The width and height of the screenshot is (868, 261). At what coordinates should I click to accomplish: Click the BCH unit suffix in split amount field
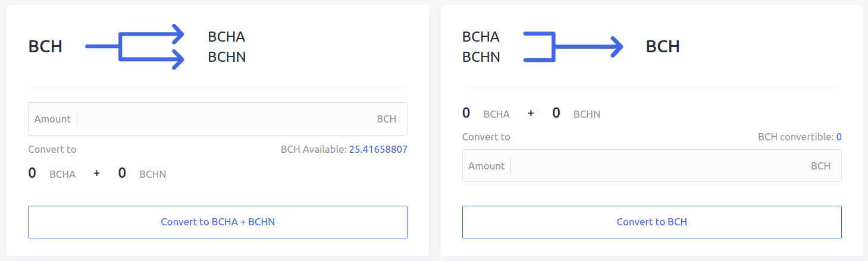(387, 119)
